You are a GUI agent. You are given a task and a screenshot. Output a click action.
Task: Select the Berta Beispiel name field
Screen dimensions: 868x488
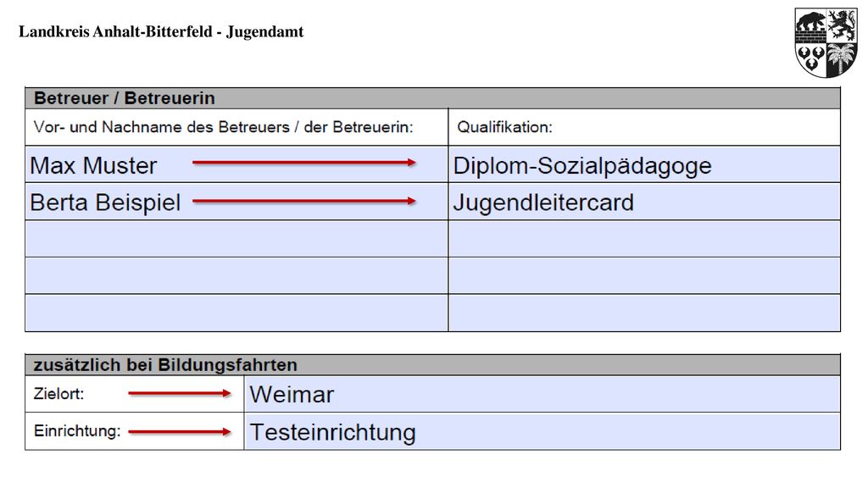click(x=236, y=202)
